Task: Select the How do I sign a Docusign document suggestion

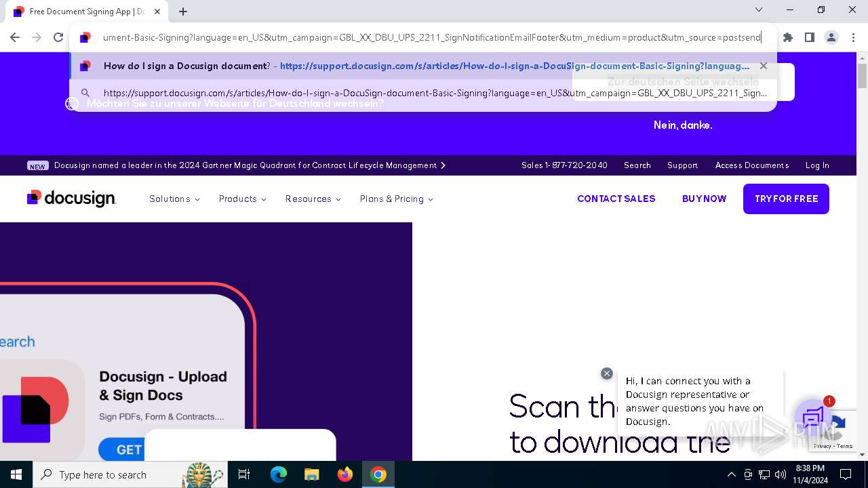Action: tap(424, 66)
